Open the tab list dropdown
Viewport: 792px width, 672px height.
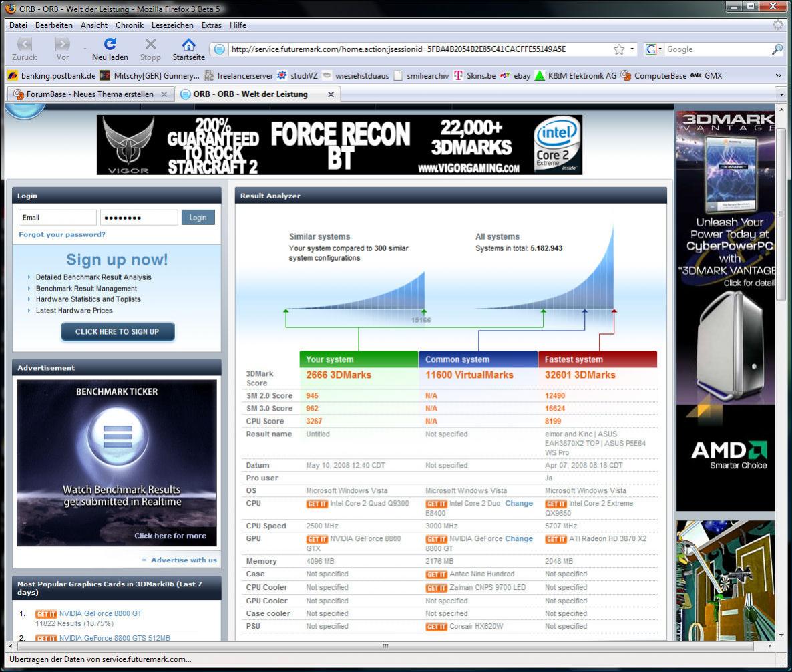point(781,94)
